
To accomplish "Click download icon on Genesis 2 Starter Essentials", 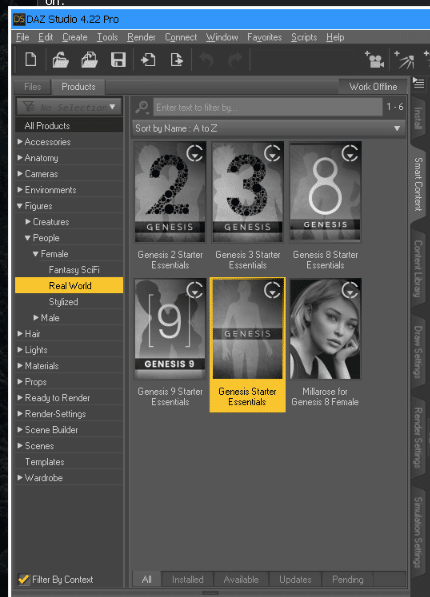I will [195, 153].
